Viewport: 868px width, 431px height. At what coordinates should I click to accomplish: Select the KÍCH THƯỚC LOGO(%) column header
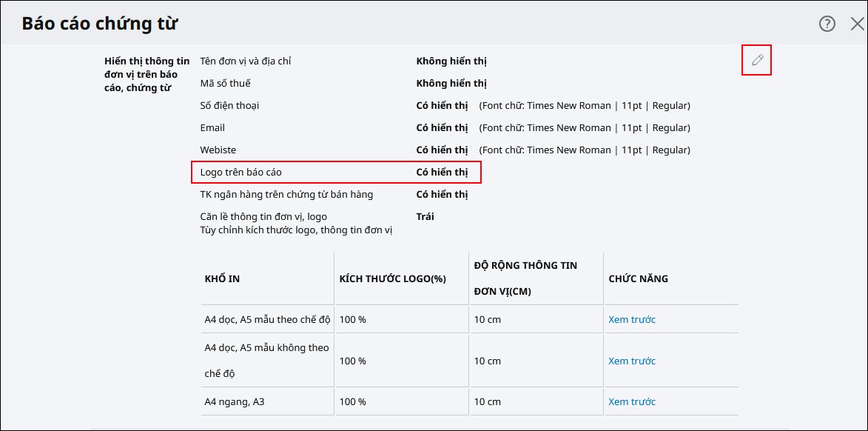392,278
